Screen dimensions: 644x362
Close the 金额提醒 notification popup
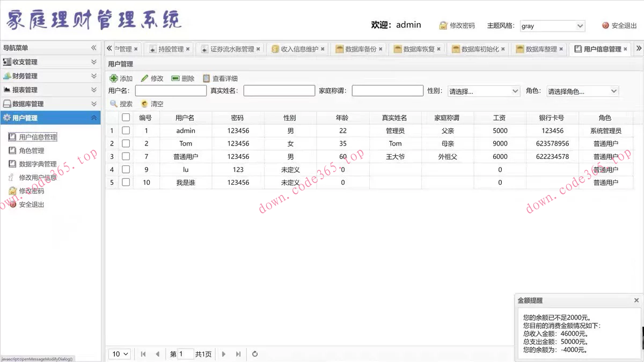pyautogui.click(x=636, y=300)
